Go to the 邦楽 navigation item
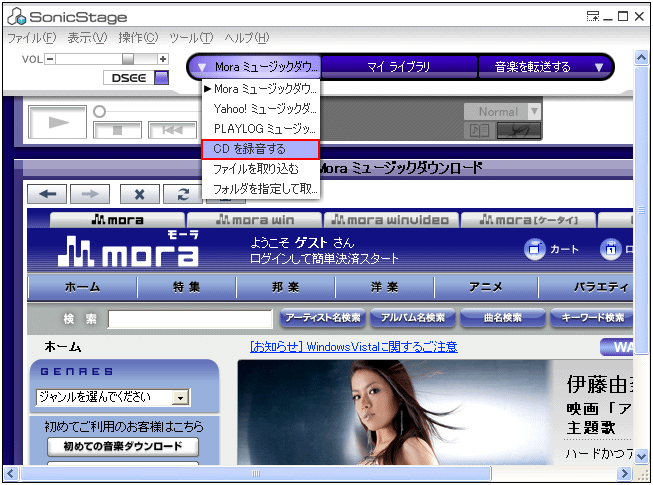The width and height of the screenshot is (653, 485). pos(286,287)
